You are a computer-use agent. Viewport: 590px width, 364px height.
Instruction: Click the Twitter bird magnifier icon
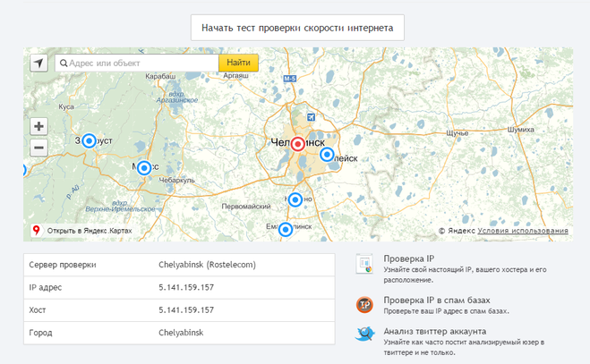click(364, 334)
